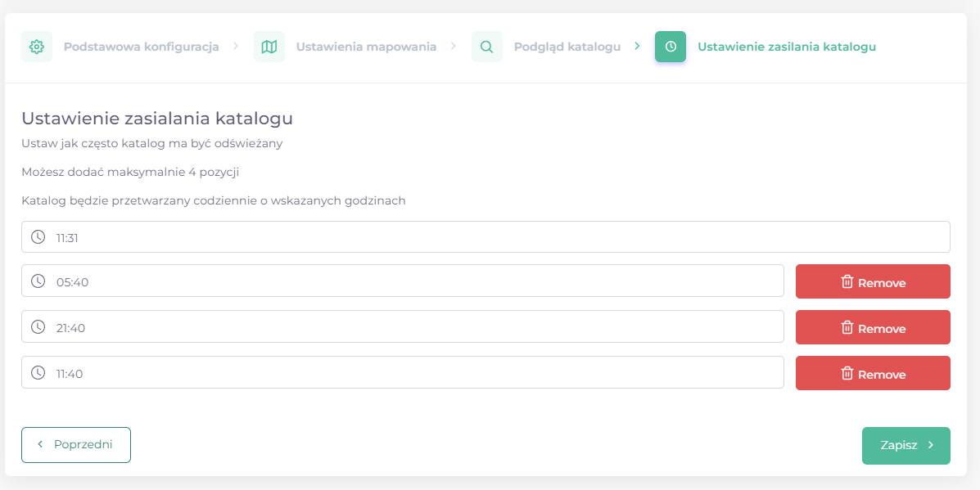
Task: Click the chevron after Ustawienia mapowania
Action: pos(453,46)
